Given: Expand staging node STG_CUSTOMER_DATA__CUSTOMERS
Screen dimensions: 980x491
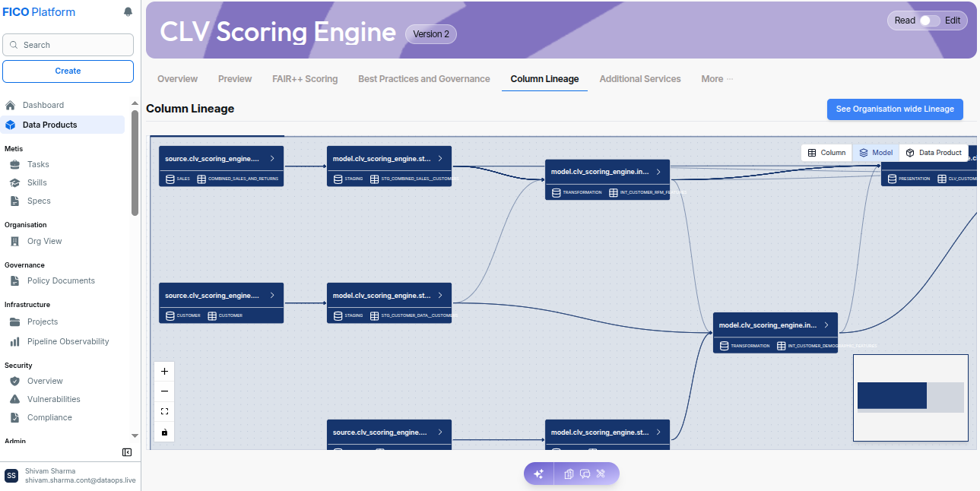Looking at the screenshot, I should coord(439,295).
